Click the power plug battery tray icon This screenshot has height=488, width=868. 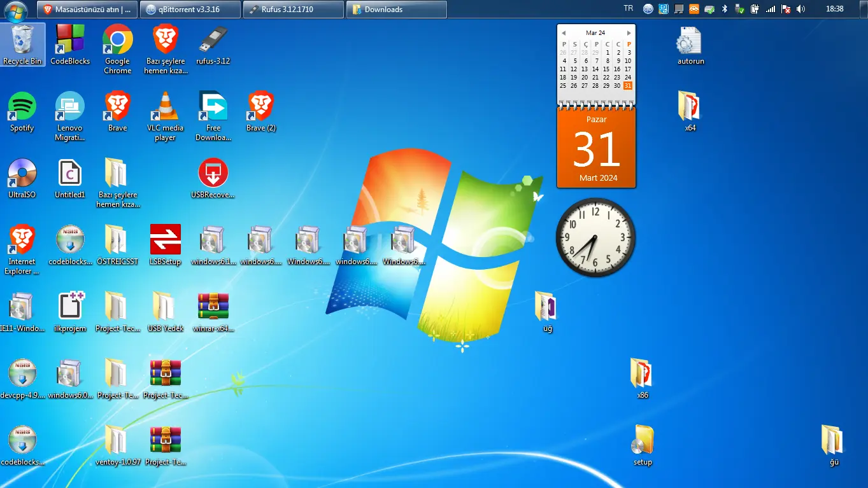tap(755, 9)
